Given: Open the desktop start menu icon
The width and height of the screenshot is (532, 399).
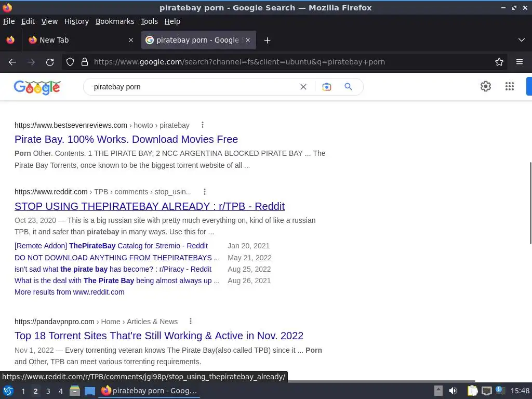Looking at the screenshot, I should point(8,391).
